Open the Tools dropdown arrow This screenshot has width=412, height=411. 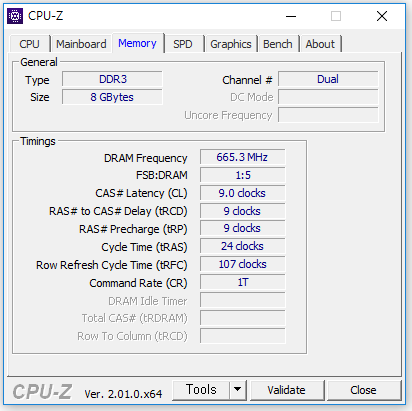(238, 389)
